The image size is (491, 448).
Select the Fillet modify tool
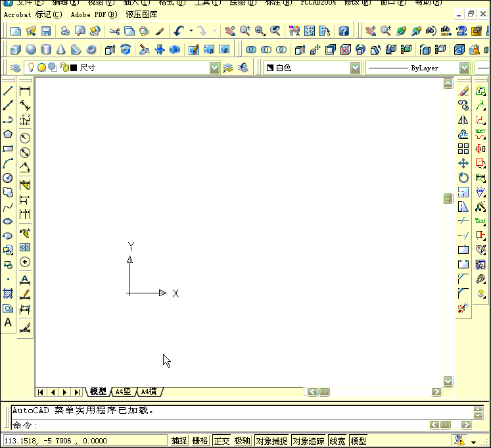(x=463, y=293)
